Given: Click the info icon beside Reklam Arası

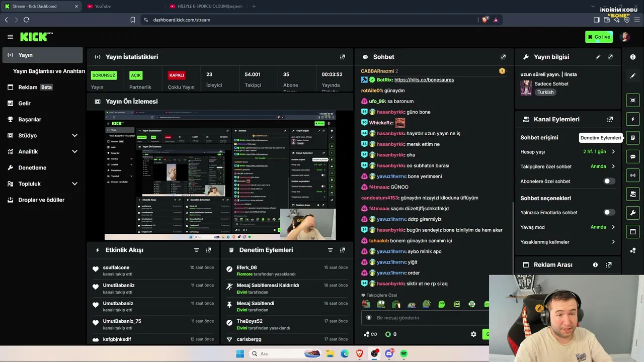Looking at the screenshot, I should pyautogui.click(x=595, y=264).
